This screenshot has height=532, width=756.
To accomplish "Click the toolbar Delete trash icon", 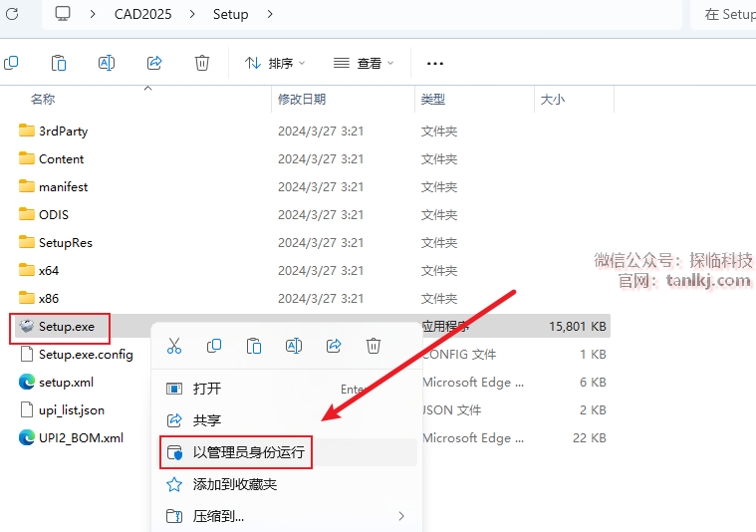I will (x=202, y=63).
